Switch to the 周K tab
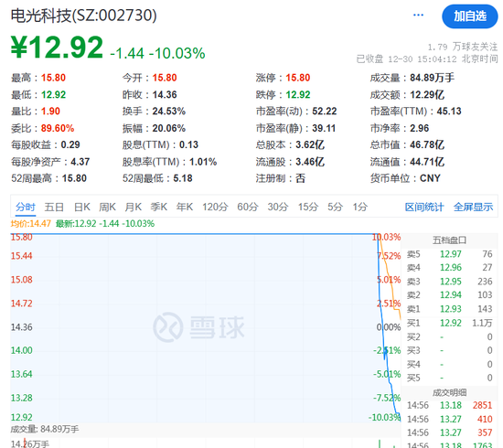Viewport: 503px width, 448px height. 107,207
